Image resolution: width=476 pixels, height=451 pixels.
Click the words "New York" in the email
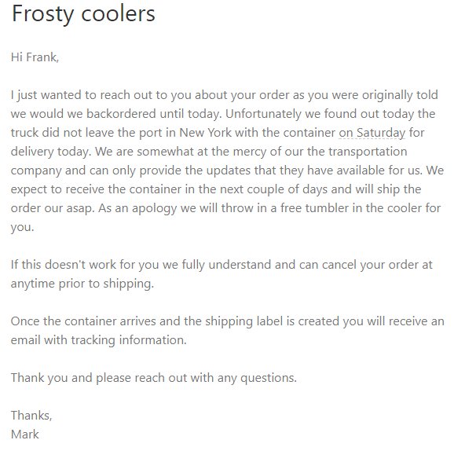(x=205, y=133)
